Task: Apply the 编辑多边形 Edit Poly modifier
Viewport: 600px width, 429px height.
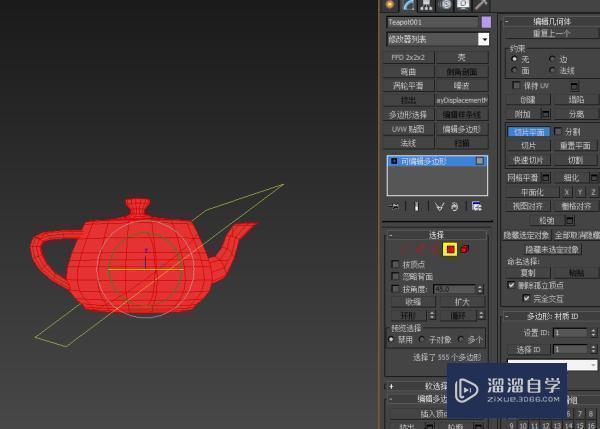Action: 462,129
